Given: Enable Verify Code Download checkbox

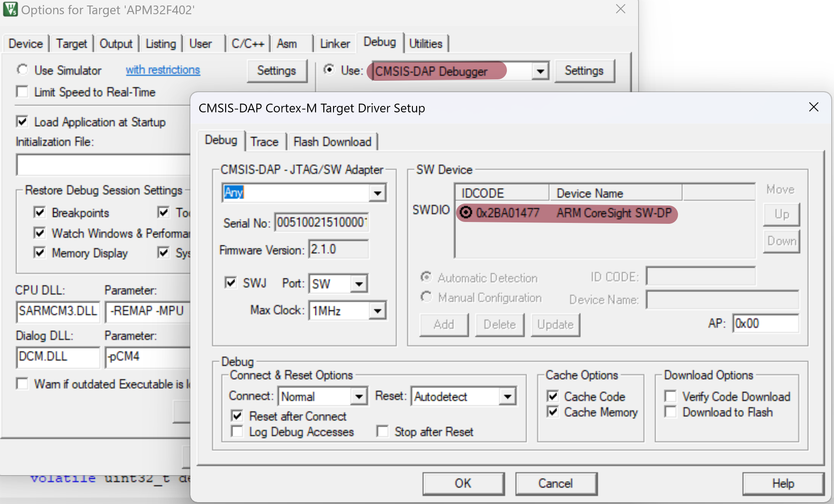Looking at the screenshot, I should (670, 396).
